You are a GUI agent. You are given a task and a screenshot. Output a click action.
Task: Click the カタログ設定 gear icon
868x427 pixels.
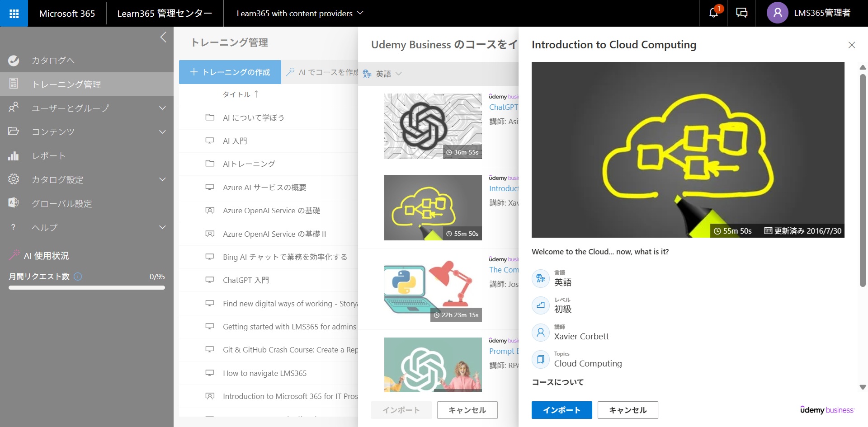pos(14,179)
